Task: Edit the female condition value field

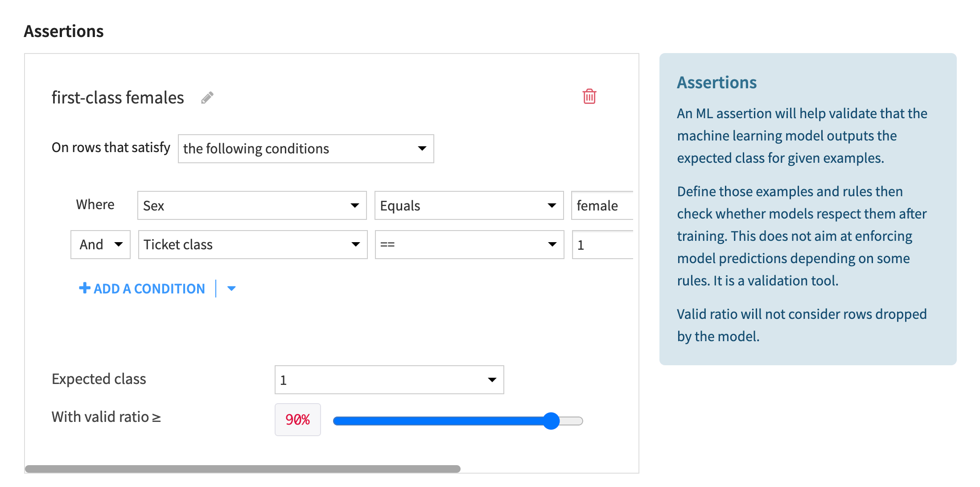Action: (x=602, y=206)
